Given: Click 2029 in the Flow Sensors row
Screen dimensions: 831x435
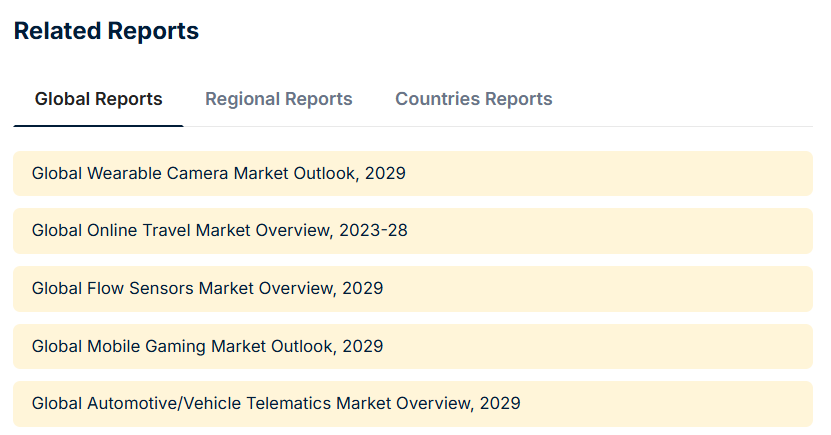Looking at the screenshot, I should [x=362, y=288].
